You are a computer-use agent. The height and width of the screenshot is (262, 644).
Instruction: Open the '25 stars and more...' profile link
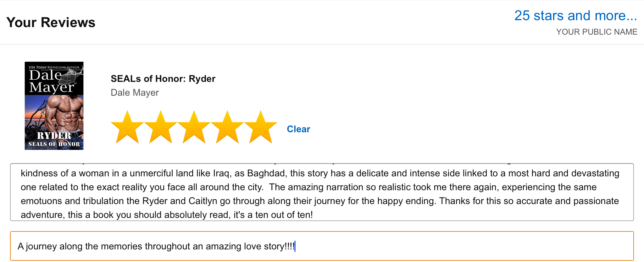tap(575, 16)
